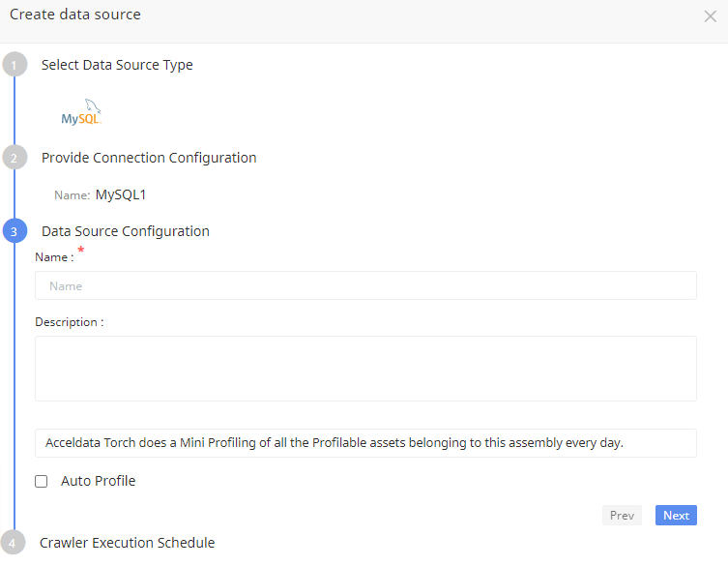Go to the Next step
This screenshot has width=728, height=566.
(x=676, y=516)
